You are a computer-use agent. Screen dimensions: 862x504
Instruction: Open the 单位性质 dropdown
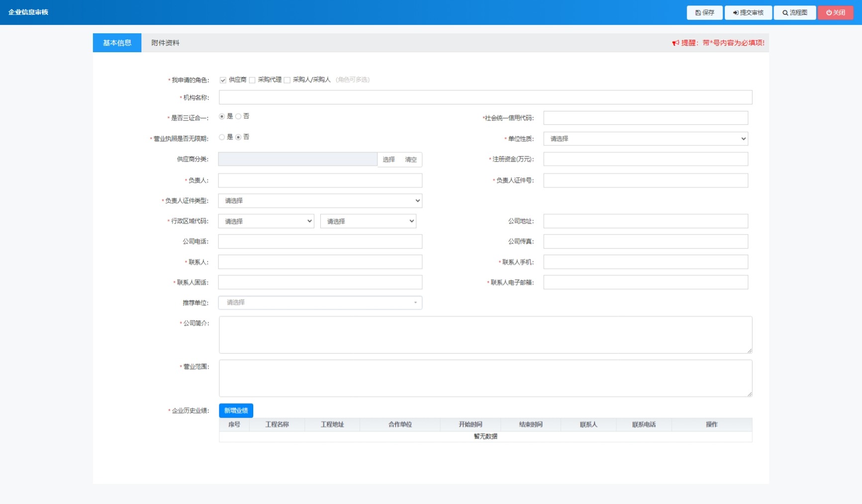pos(646,139)
